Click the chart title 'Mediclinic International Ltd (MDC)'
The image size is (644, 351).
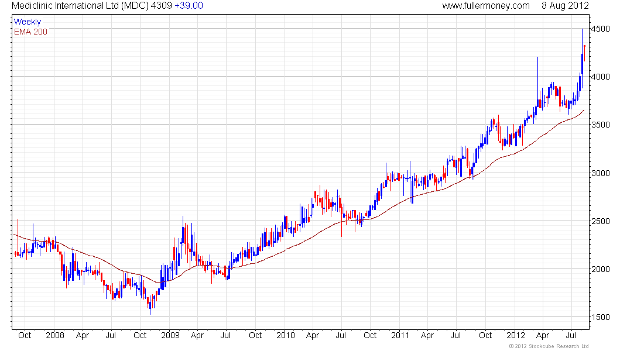(x=80, y=6)
